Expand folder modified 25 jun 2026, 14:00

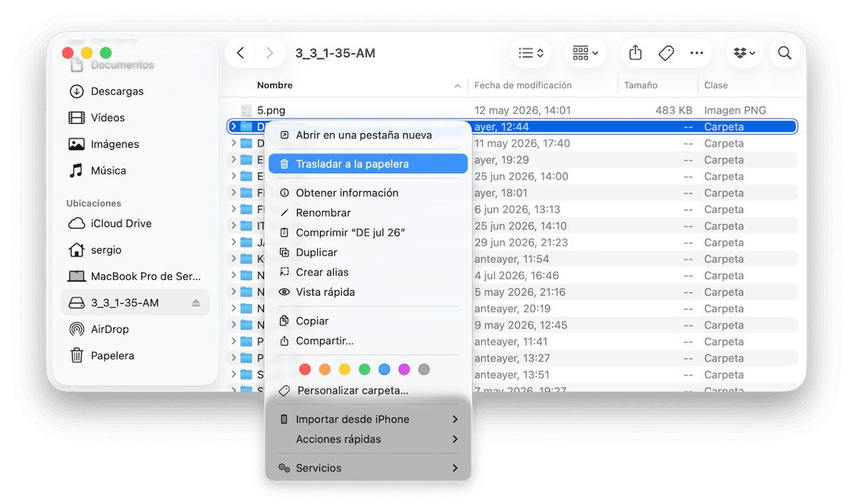coord(234,177)
